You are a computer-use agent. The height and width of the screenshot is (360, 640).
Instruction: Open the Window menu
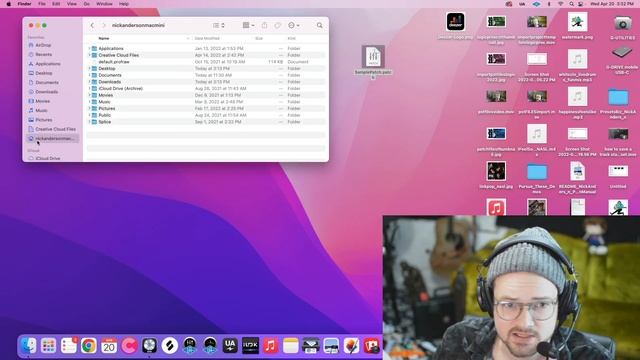pyautogui.click(x=104, y=4)
